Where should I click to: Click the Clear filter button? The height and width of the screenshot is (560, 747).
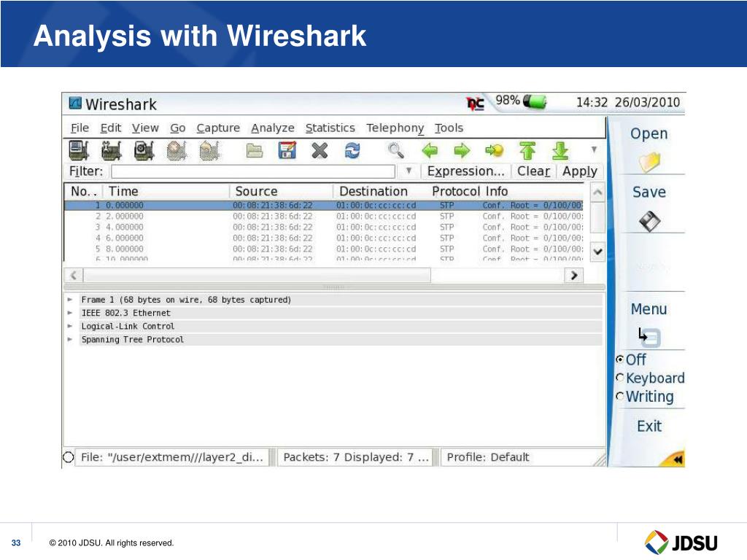click(x=533, y=171)
